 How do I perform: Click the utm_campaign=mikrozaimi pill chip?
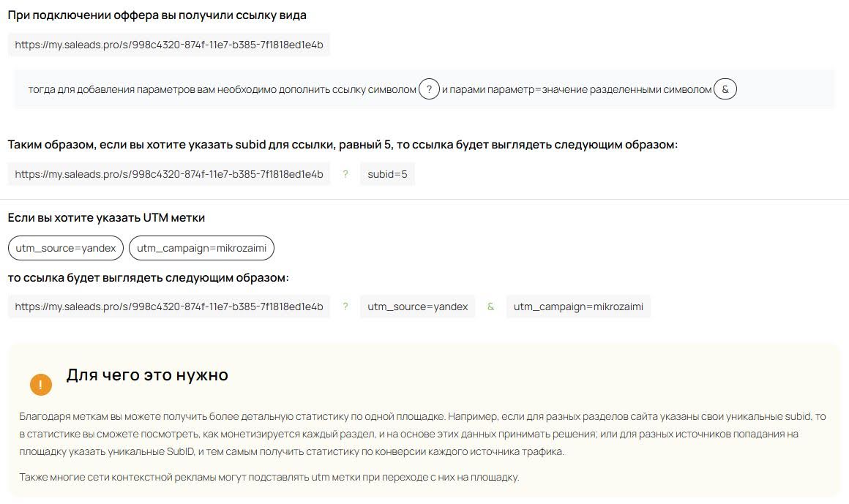tap(201, 247)
